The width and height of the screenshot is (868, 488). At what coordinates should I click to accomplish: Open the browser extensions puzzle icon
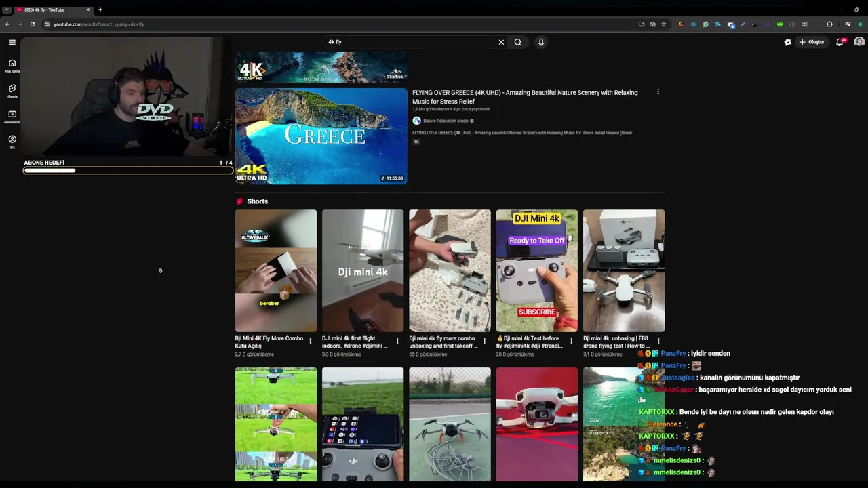pyautogui.click(x=829, y=24)
